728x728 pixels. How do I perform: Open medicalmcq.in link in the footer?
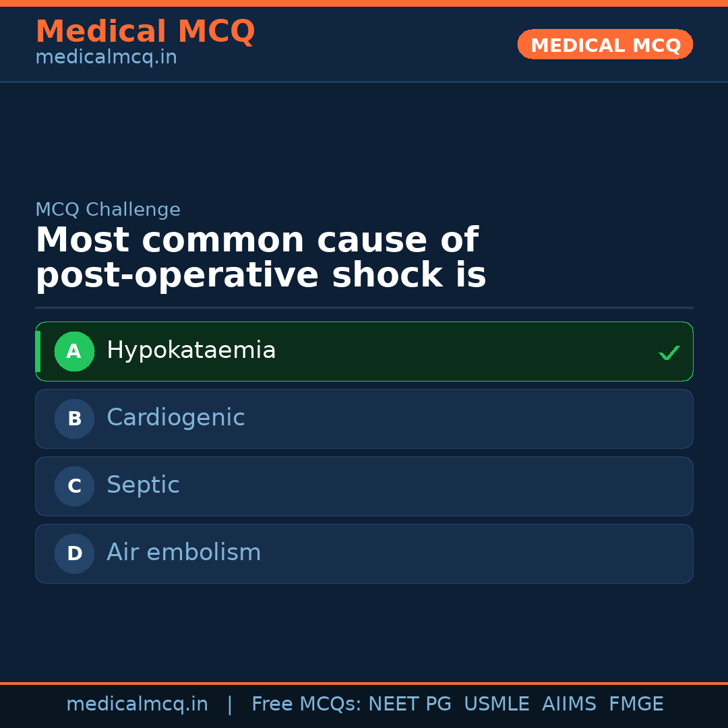[137, 704]
